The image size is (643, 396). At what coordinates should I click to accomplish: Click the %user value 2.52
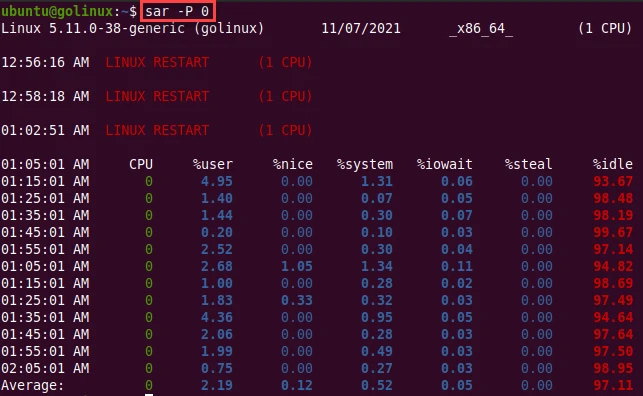tap(217, 249)
